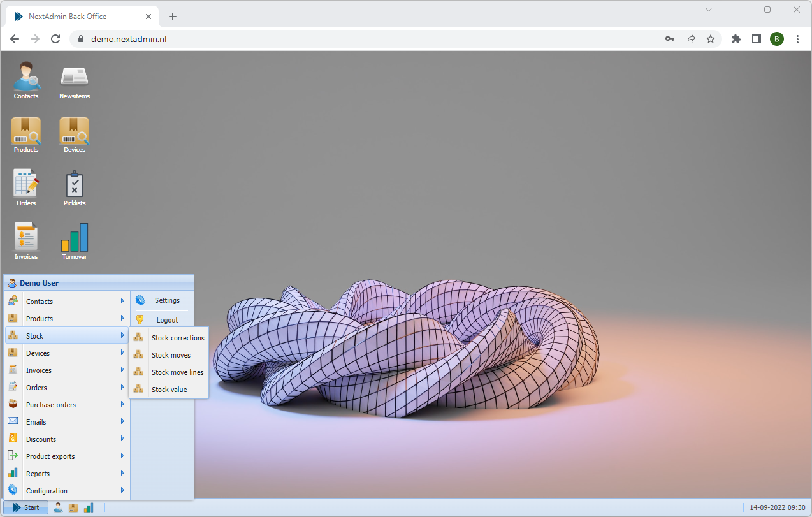812x517 pixels.
Task: Select Discounts in the start menu
Action: click(67, 439)
